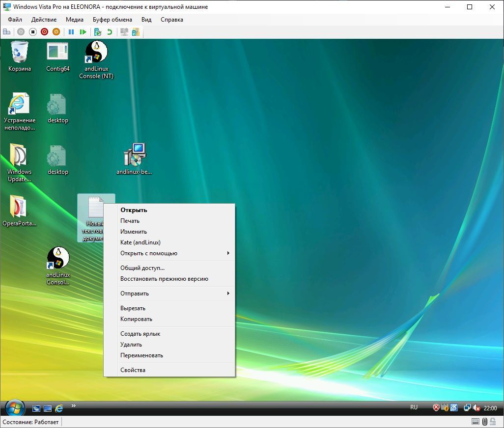
Task: Open the Vista Start orb
Action: coord(15,408)
